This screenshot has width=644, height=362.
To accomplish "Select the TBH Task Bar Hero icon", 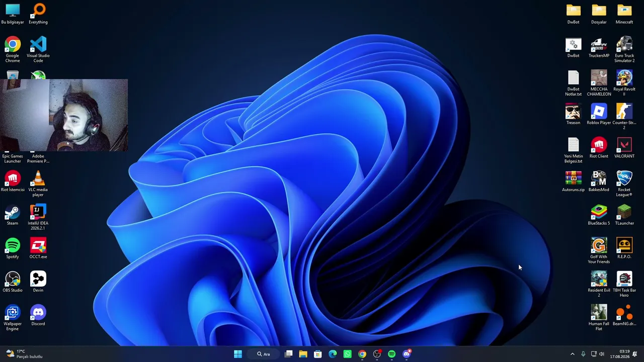I will point(624,285).
